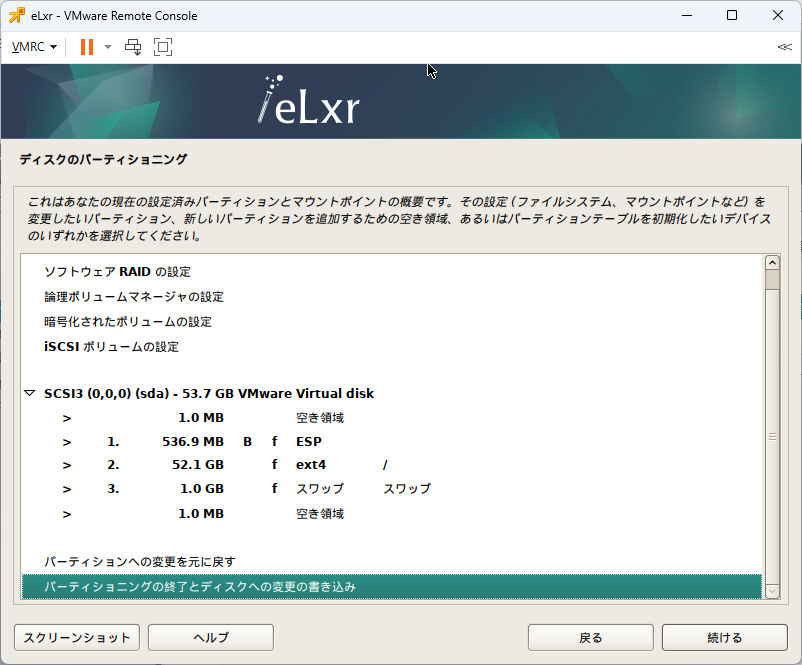Collapse the toolbar with the double chevron
Image resolution: width=802 pixels, height=665 pixels.
point(784,47)
